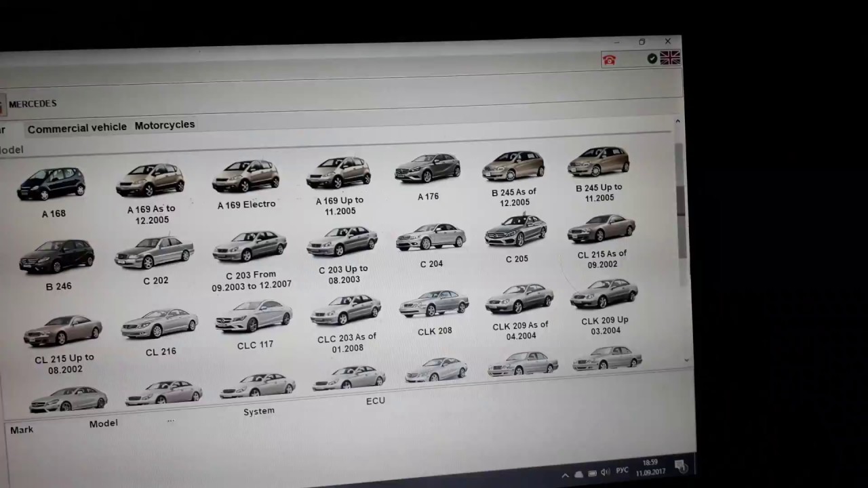868x488 pixels.
Task: Select the B 246 car image
Action: pyautogui.click(x=57, y=256)
